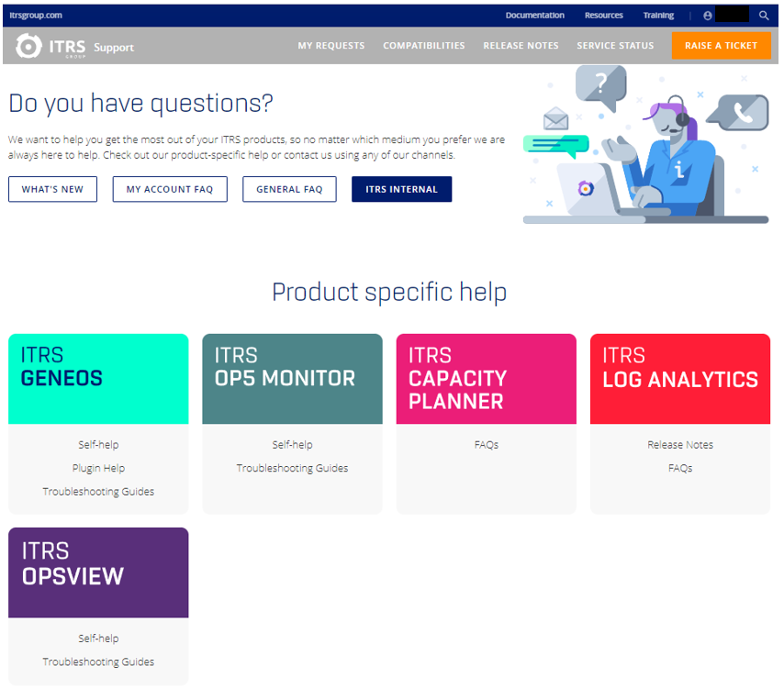Screen dimensions: 784x689
Task: Click the user account profile icon
Action: pyautogui.click(x=708, y=16)
